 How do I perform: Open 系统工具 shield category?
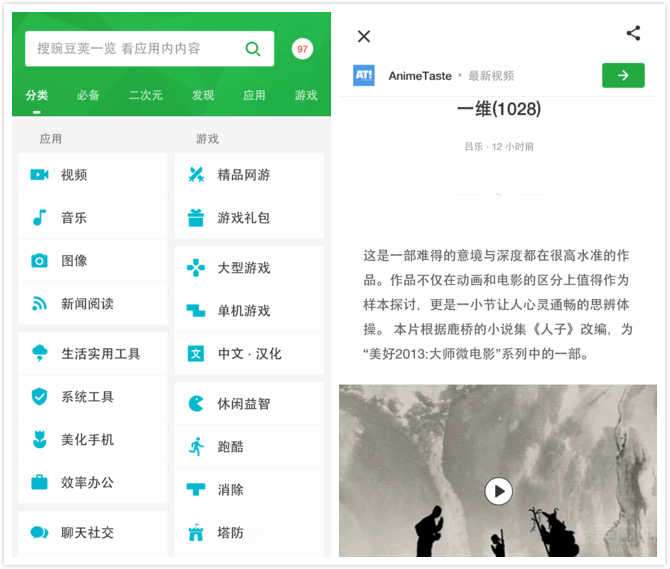pyautogui.click(x=93, y=396)
